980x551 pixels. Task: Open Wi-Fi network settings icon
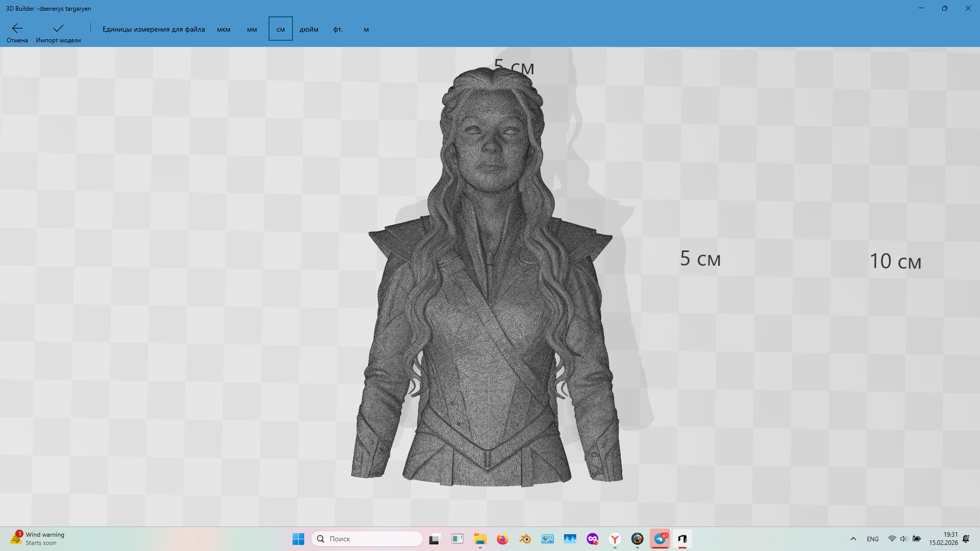892,539
